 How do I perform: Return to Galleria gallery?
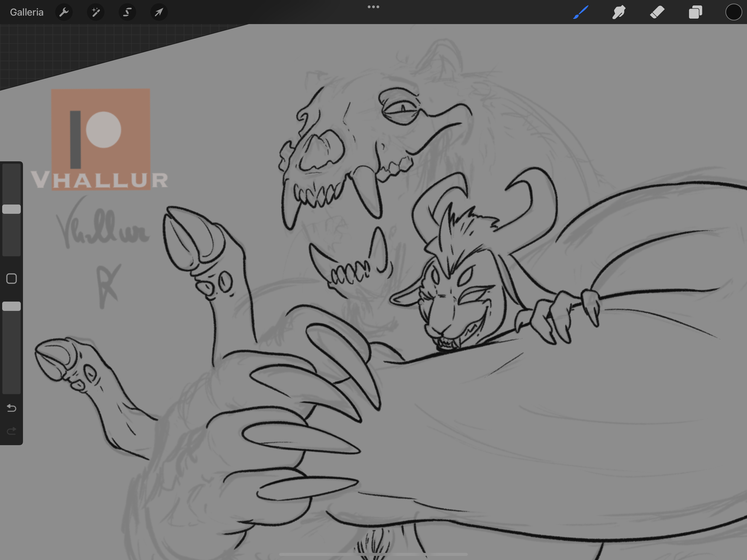coord(27,12)
